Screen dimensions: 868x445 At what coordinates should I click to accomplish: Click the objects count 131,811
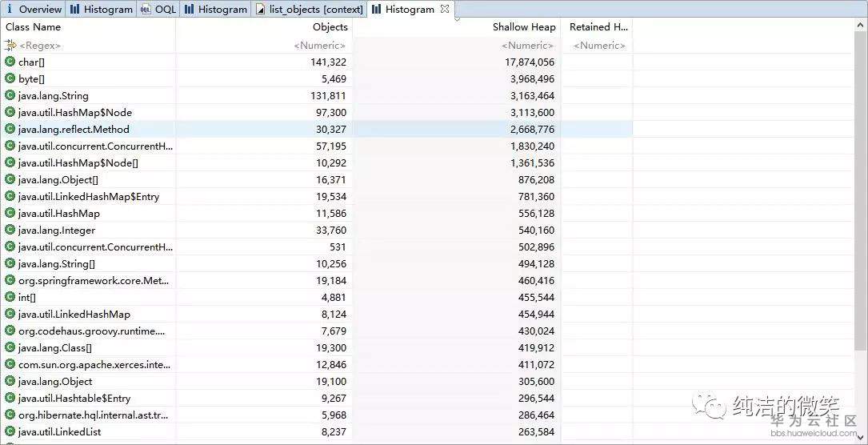pos(328,96)
